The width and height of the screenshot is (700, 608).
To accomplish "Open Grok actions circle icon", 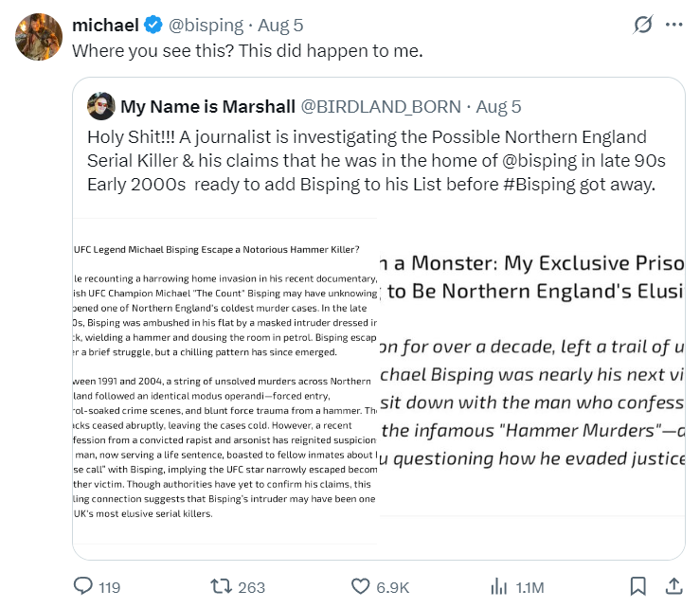I will pyautogui.click(x=641, y=24).
